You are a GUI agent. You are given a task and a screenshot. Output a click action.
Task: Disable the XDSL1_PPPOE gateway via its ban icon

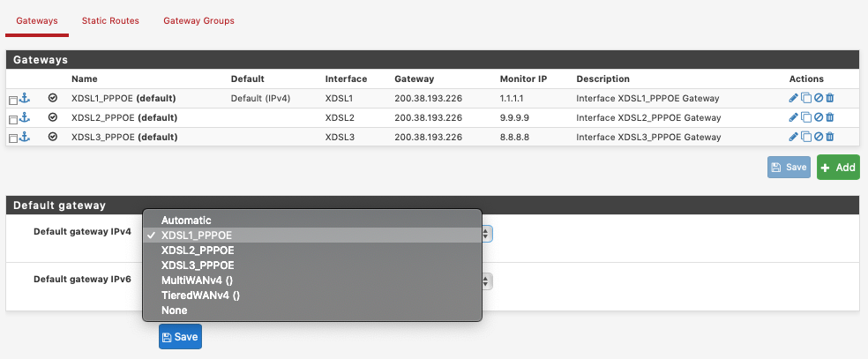click(x=818, y=98)
